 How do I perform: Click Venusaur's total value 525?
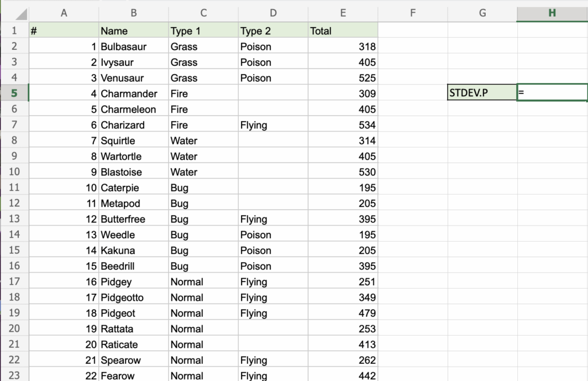[x=343, y=78]
